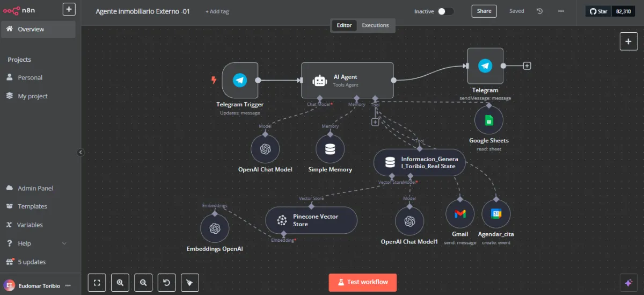Select the Gmail node

click(460, 214)
